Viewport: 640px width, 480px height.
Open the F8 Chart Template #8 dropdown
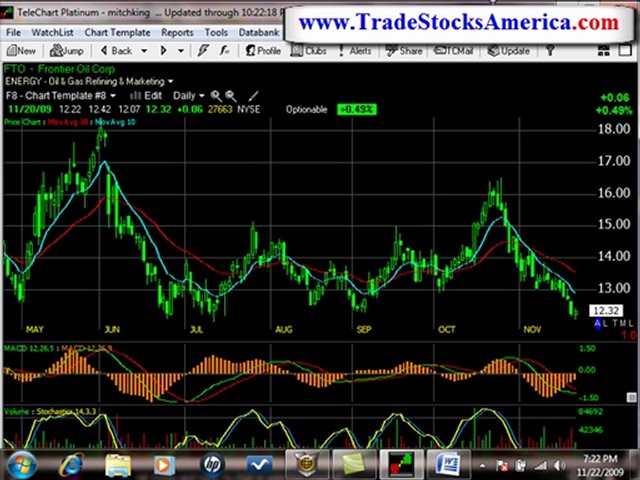pos(113,96)
